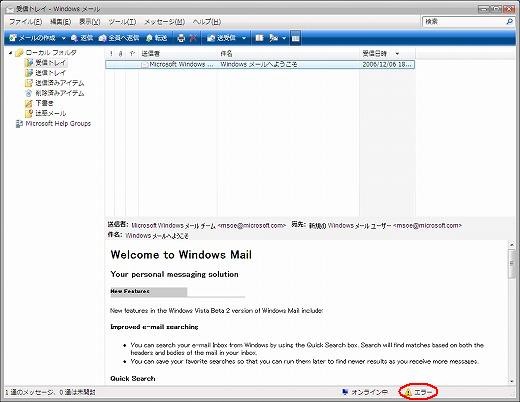Click the red X delete icon in toolbar
This screenshot has height=402, width=520.
pyautogui.click(x=193, y=38)
